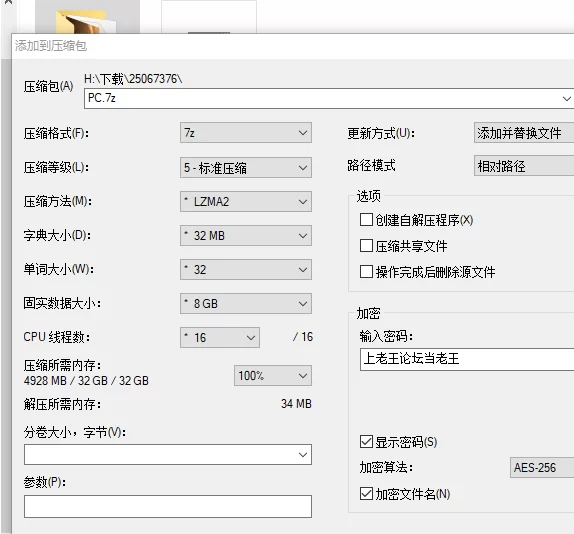Click the 路径模式 label
574x534 pixels.
pyautogui.click(x=371, y=165)
